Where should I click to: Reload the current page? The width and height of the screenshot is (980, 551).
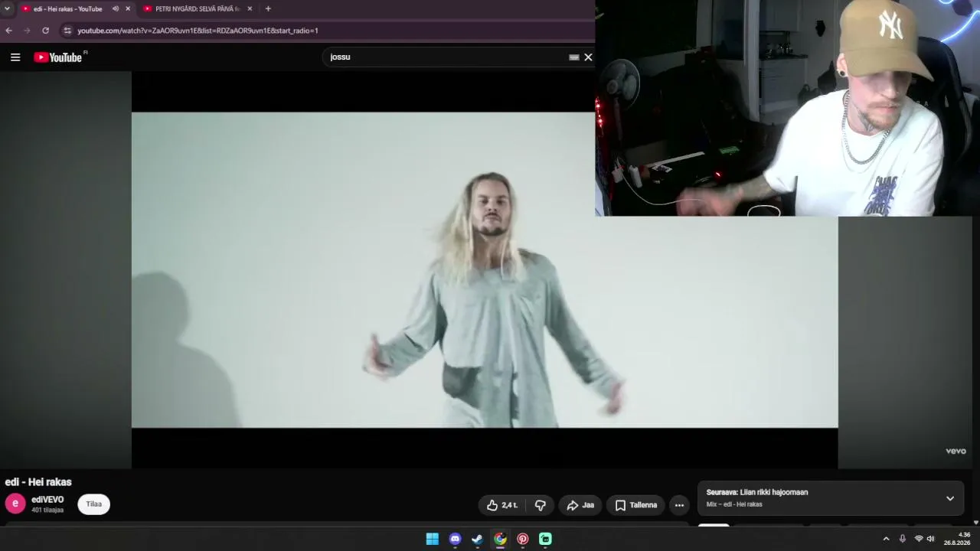tap(45, 31)
